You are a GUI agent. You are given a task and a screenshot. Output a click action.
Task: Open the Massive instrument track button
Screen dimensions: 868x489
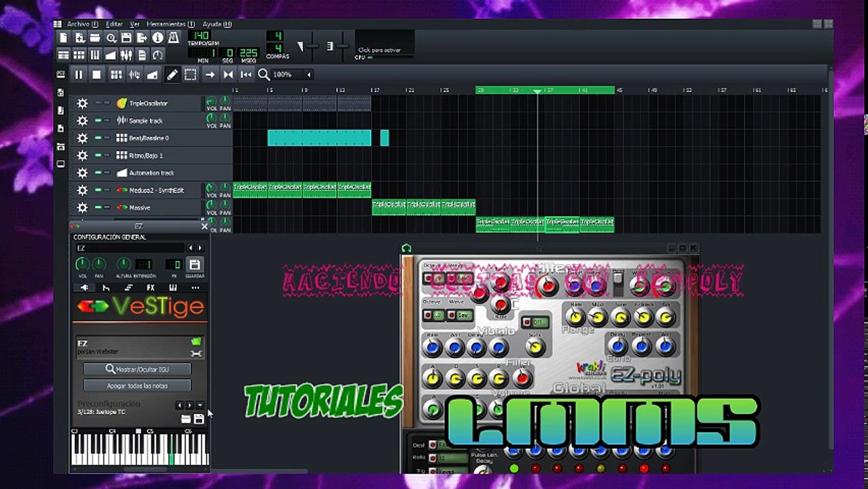pos(159,208)
